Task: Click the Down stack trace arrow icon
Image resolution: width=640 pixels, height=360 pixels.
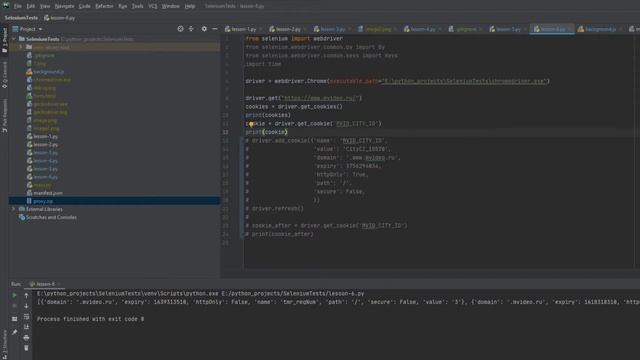Action: 26,306
